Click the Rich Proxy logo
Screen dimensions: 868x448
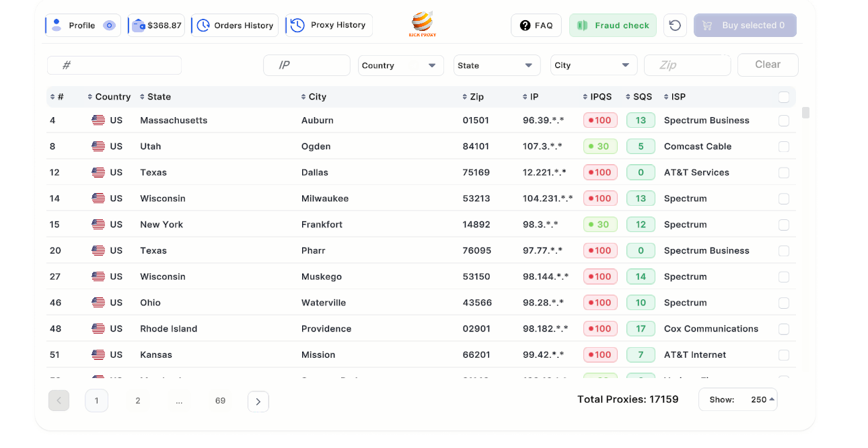tap(422, 25)
